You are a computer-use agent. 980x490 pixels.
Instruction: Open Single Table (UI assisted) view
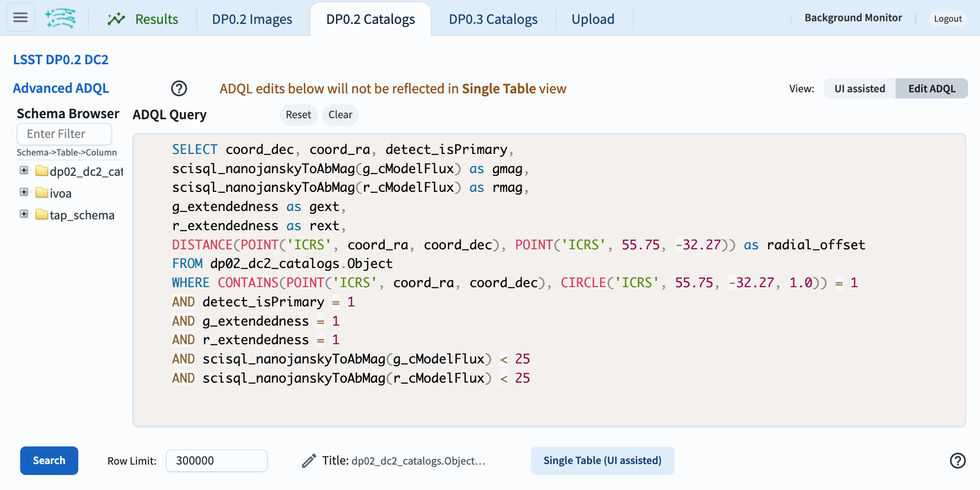tap(602, 460)
